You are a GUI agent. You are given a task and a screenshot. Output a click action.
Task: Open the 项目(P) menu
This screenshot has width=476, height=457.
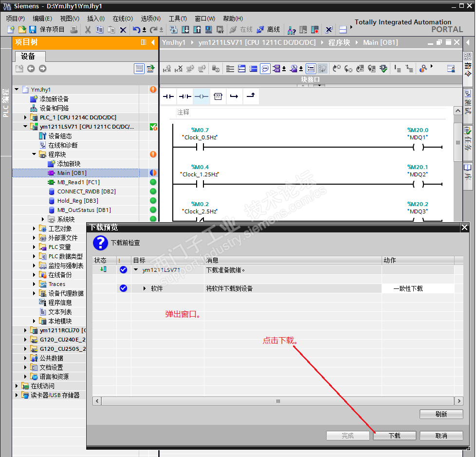(x=16, y=19)
